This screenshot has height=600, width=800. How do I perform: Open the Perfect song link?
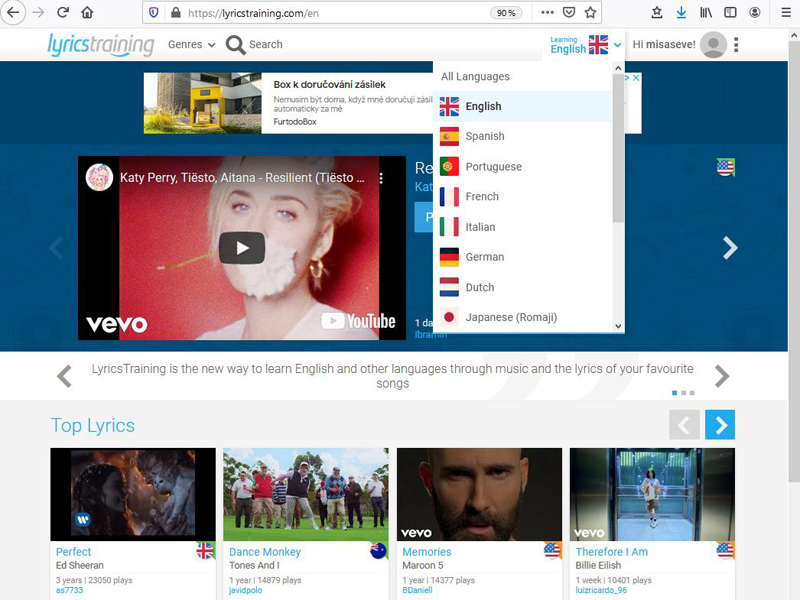pos(73,552)
